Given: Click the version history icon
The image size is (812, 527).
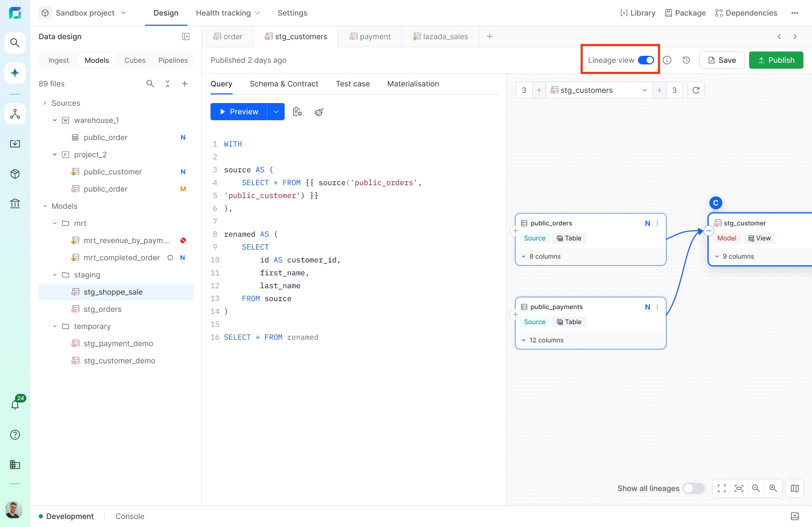Looking at the screenshot, I should coord(686,60).
